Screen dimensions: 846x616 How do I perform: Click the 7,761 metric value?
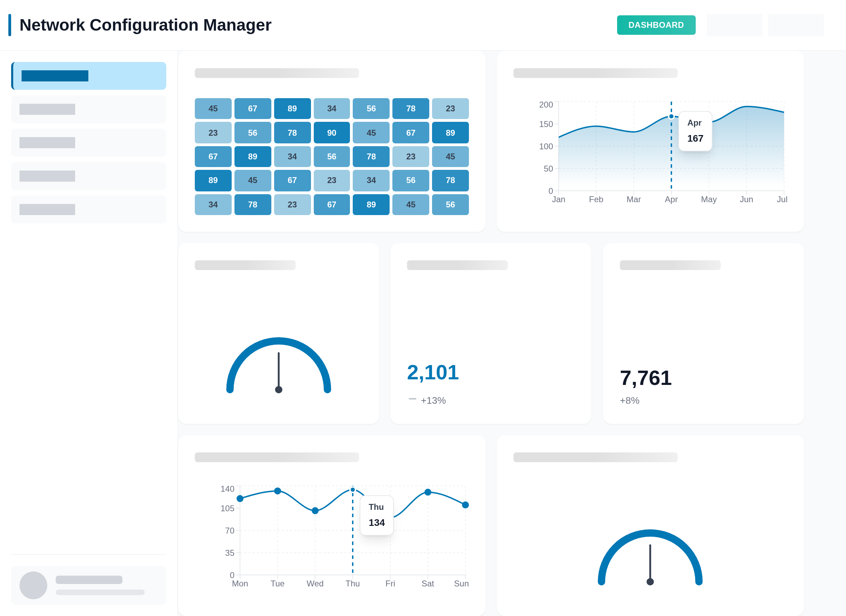[646, 378]
